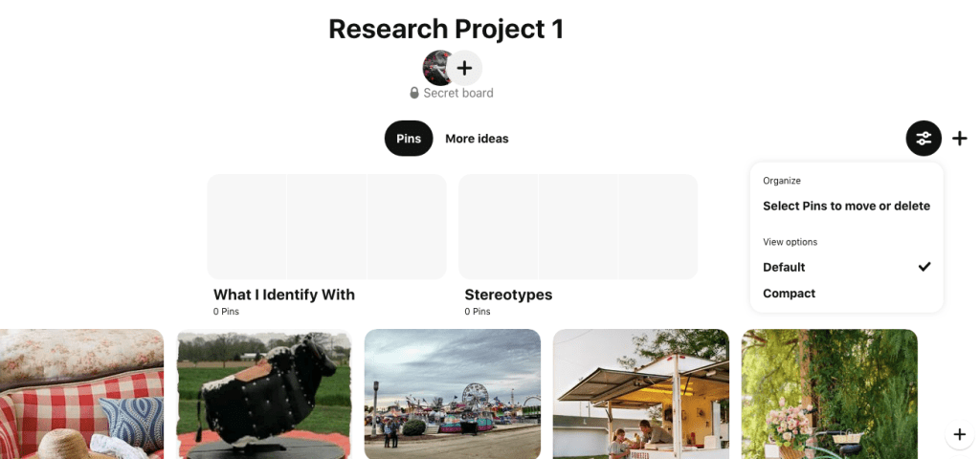Open the red gingham sofa pin
The height and width of the screenshot is (459, 980).
[82, 394]
